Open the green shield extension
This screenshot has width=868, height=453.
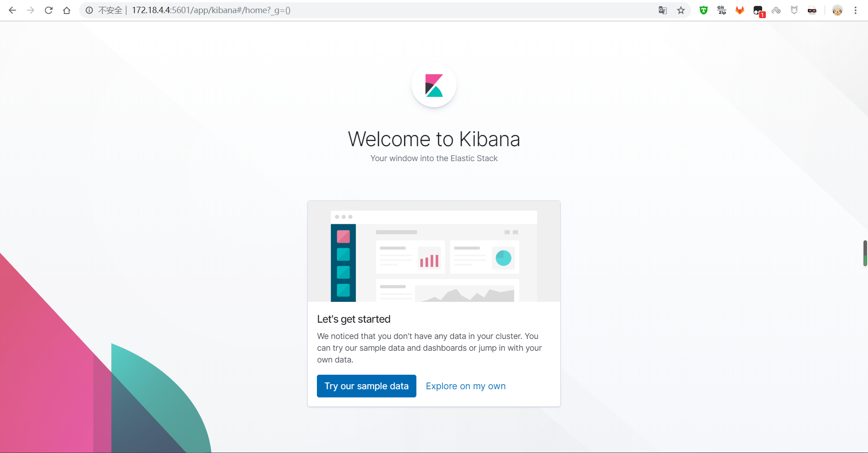[x=703, y=10]
